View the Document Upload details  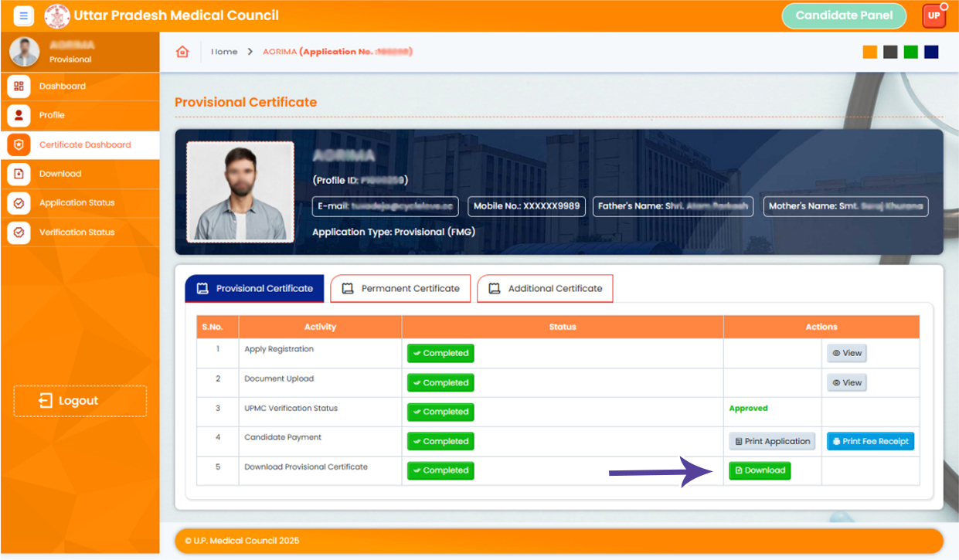(x=846, y=382)
